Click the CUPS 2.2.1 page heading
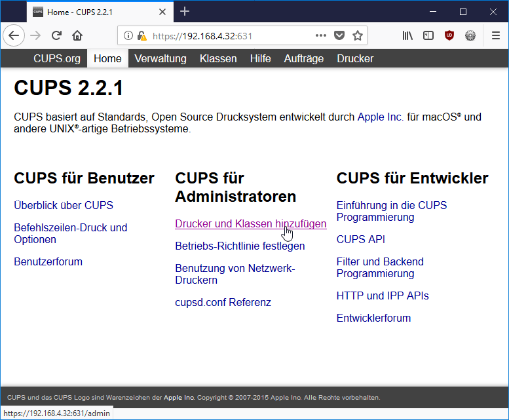 coord(69,88)
